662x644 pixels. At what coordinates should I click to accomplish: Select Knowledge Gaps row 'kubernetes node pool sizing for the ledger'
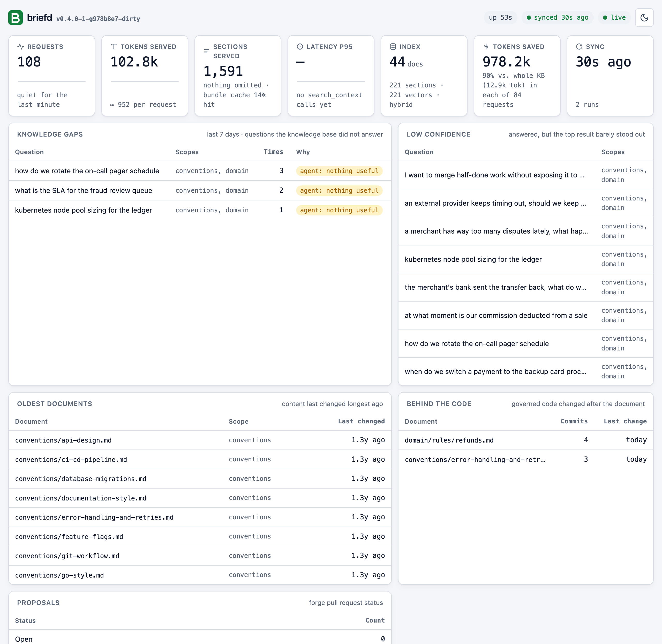(x=200, y=210)
